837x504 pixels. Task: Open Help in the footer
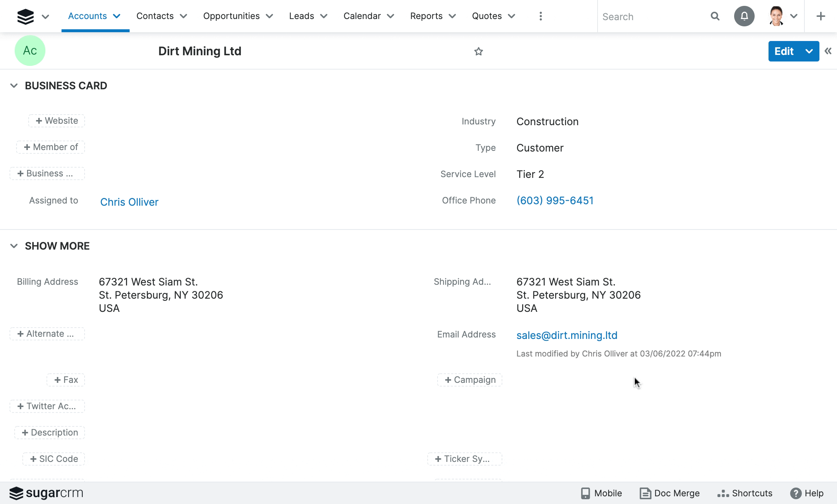[x=807, y=493]
